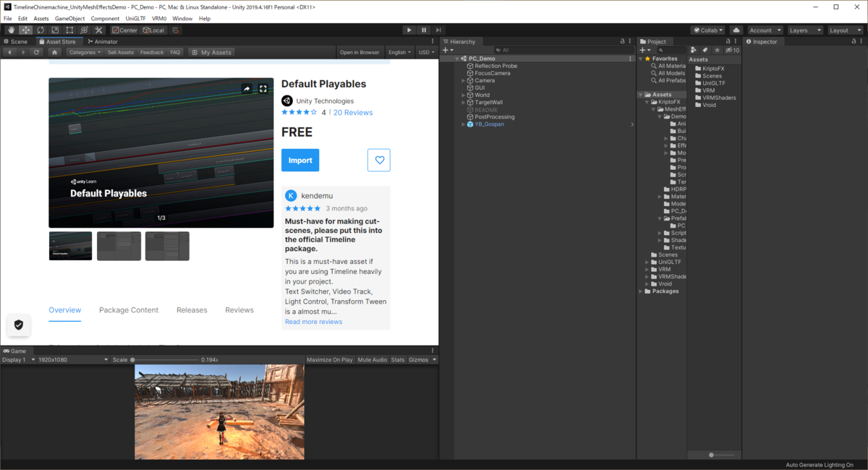Search by type in Project
This screenshot has height=470, width=868.
pyautogui.click(x=694, y=50)
